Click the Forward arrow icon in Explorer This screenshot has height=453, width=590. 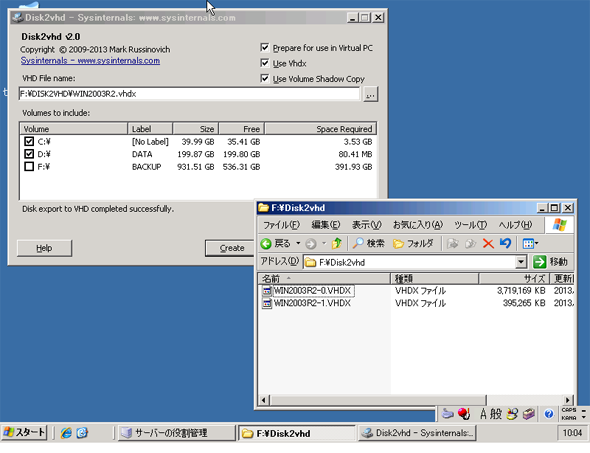coord(311,244)
